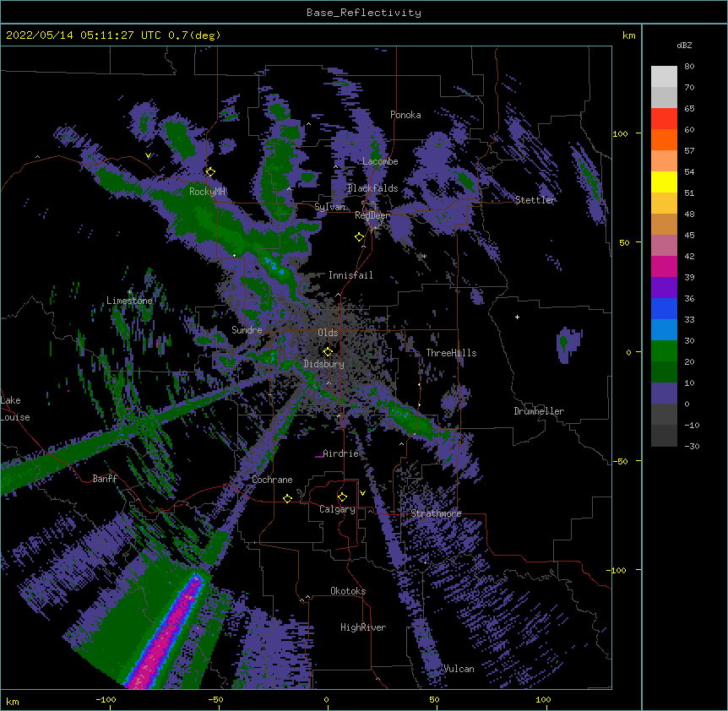
Task: Select the magenta 39-42 dBZ legend swatch
Action: coord(664,266)
